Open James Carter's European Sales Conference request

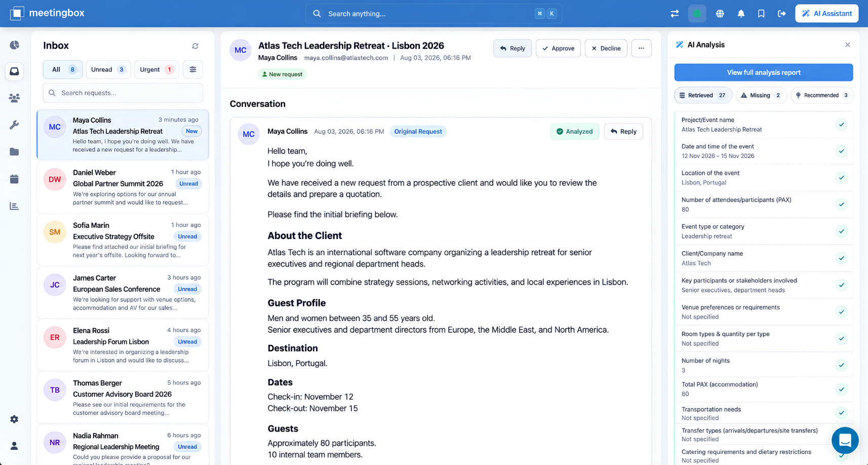tap(123, 292)
